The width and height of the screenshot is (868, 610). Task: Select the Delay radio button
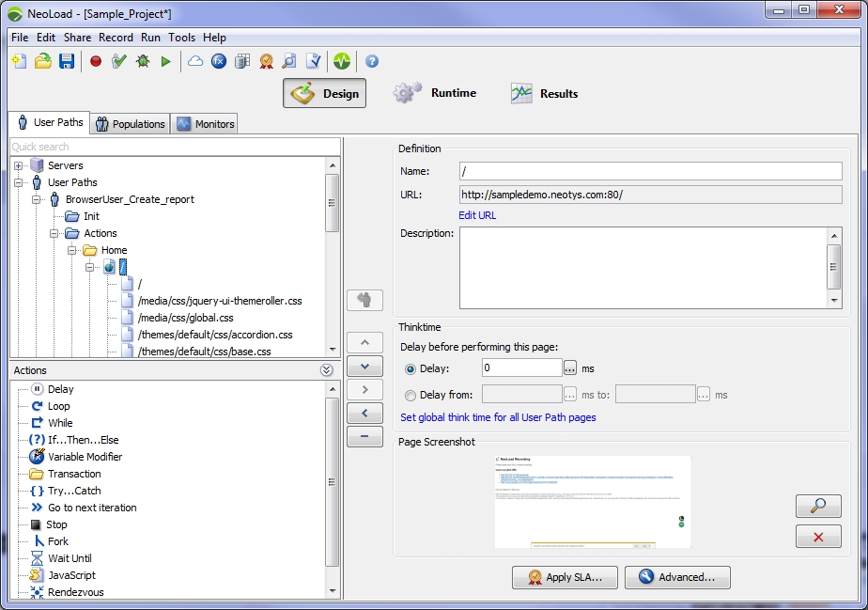tap(411, 369)
